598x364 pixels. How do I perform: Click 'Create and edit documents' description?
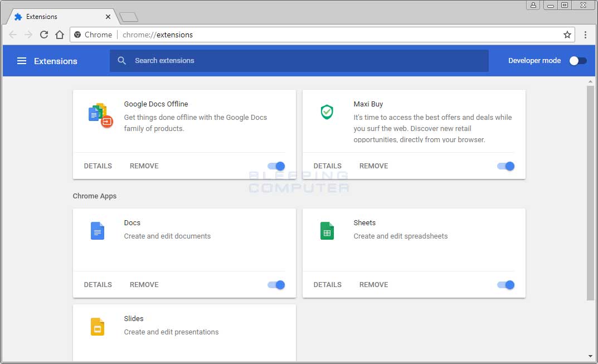click(x=167, y=236)
